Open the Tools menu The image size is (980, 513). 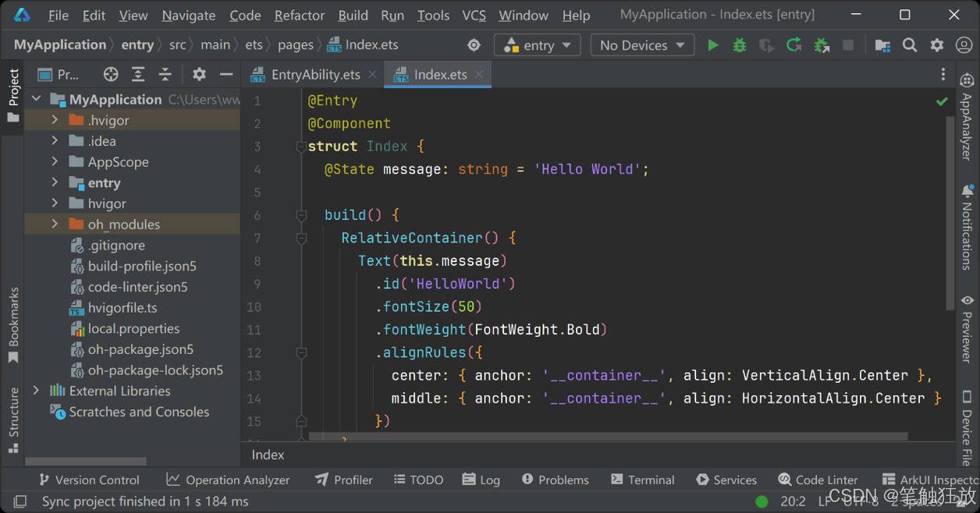[x=433, y=15]
